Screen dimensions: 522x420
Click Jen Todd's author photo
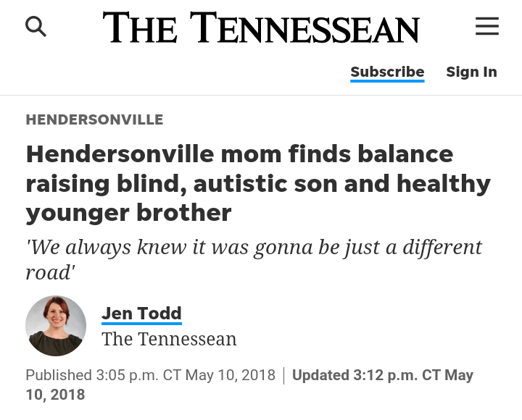tap(56, 326)
